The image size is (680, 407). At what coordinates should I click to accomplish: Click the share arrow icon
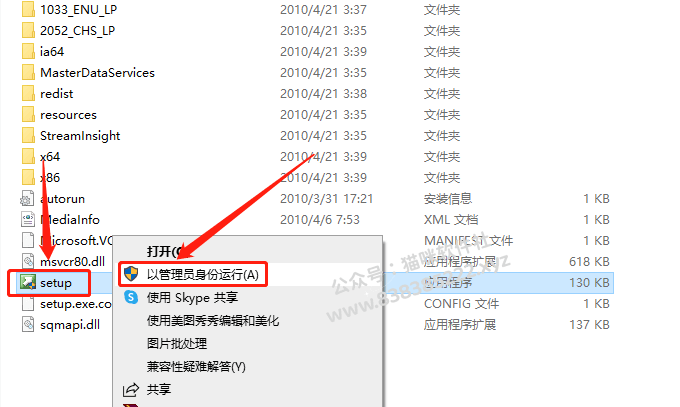click(x=131, y=389)
